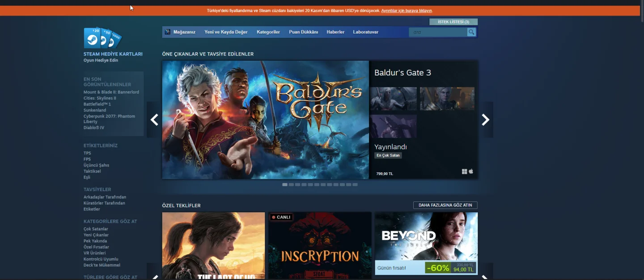Open The Last of Us offer card

pos(213,246)
